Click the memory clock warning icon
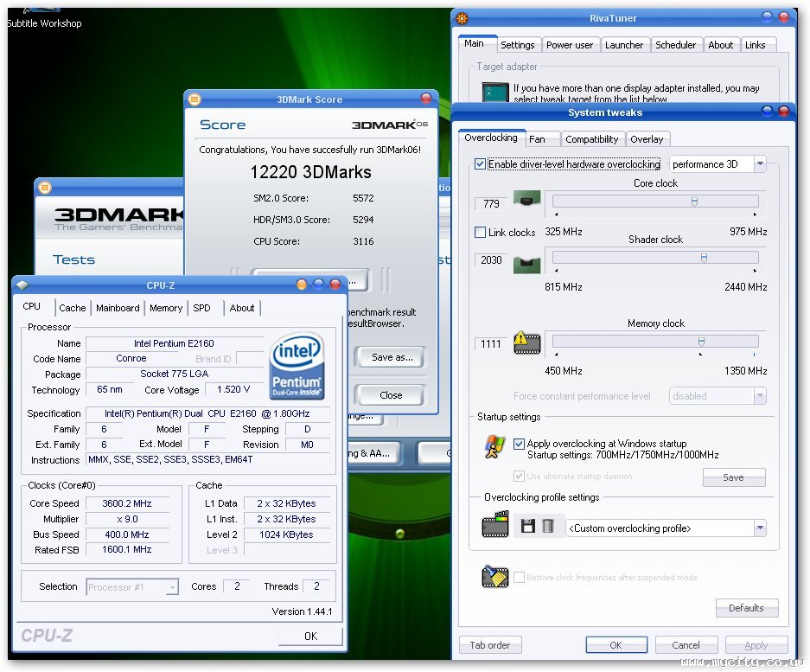Viewport: 810px width, 672px height. pos(526,342)
